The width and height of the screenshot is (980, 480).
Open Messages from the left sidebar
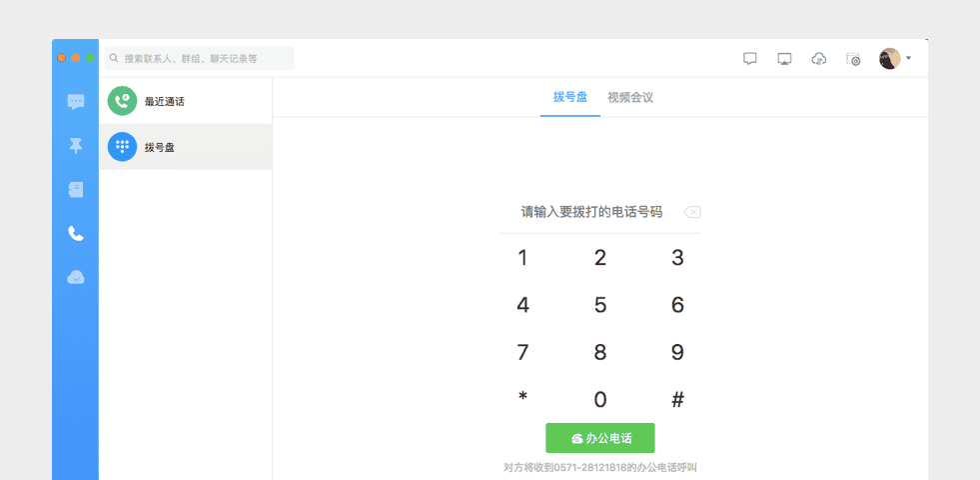click(76, 101)
